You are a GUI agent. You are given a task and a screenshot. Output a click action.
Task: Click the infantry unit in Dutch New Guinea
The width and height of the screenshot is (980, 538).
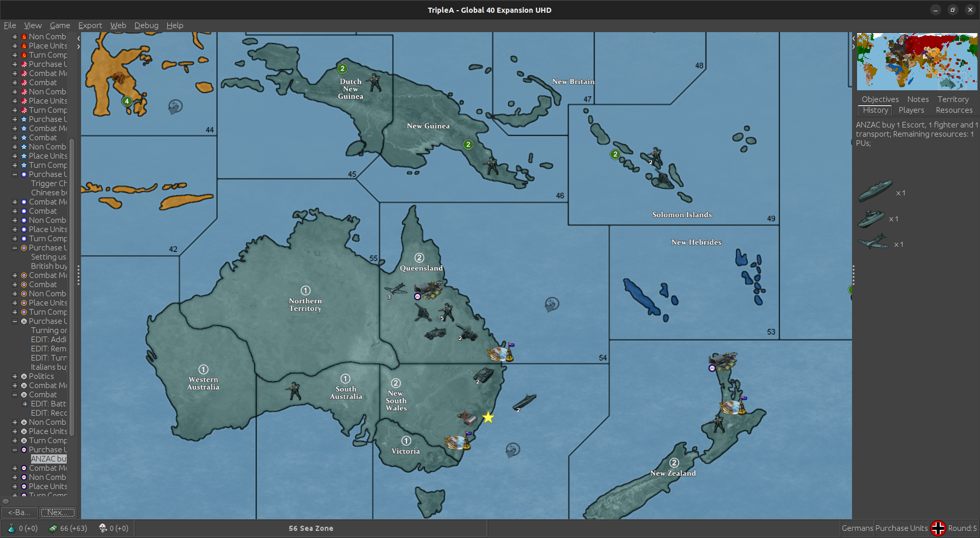click(x=375, y=83)
